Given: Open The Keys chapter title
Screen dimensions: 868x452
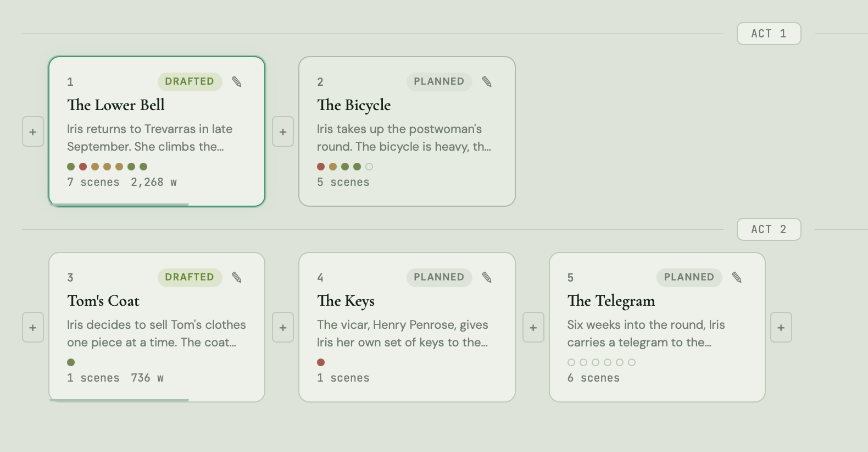Looking at the screenshot, I should pos(346,301).
